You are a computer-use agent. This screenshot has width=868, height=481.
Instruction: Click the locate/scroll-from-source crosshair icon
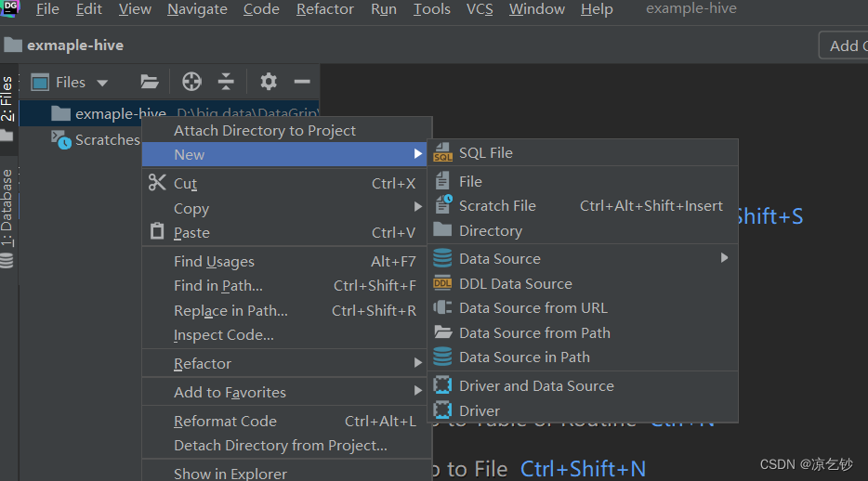point(191,82)
